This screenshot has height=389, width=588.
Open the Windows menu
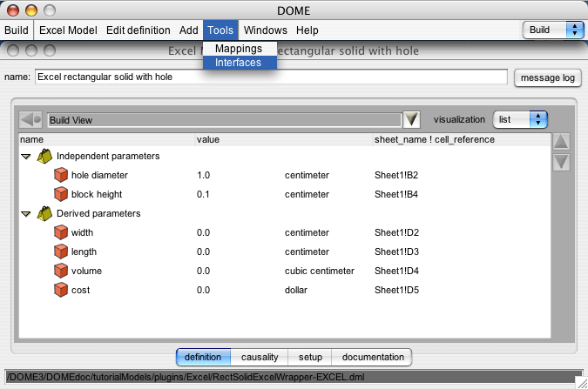pos(266,30)
